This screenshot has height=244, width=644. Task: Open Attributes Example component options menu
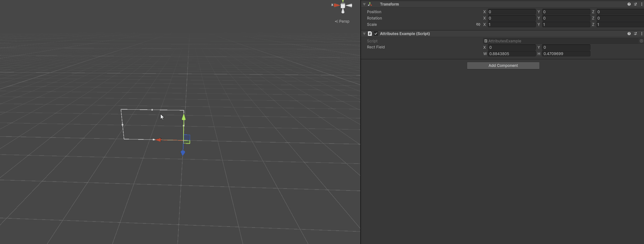pos(642,34)
